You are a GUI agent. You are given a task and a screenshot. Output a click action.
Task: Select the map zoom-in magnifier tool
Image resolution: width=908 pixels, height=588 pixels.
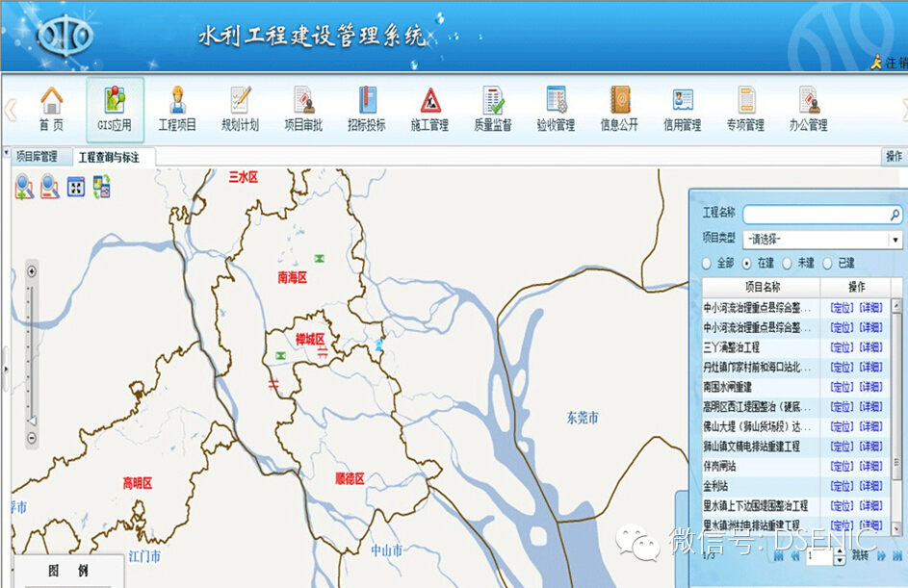tap(24, 187)
